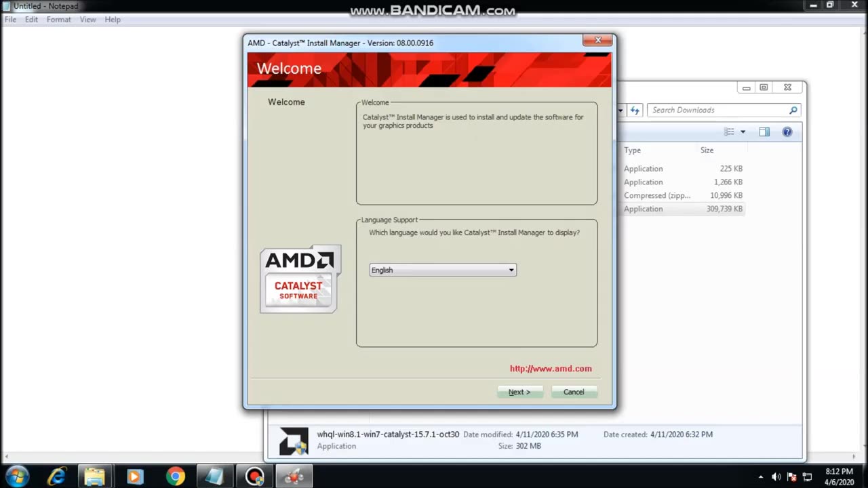Open Notepad Format menu
Screen dimensions: 868x488
58,20
